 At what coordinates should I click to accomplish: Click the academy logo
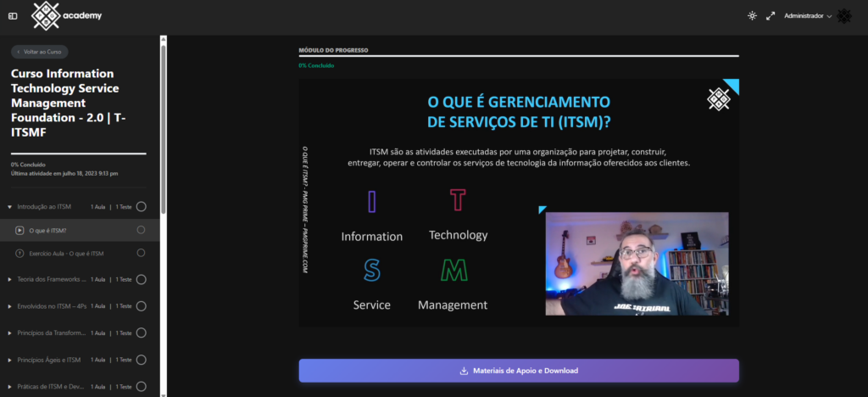tap(66, 15)
